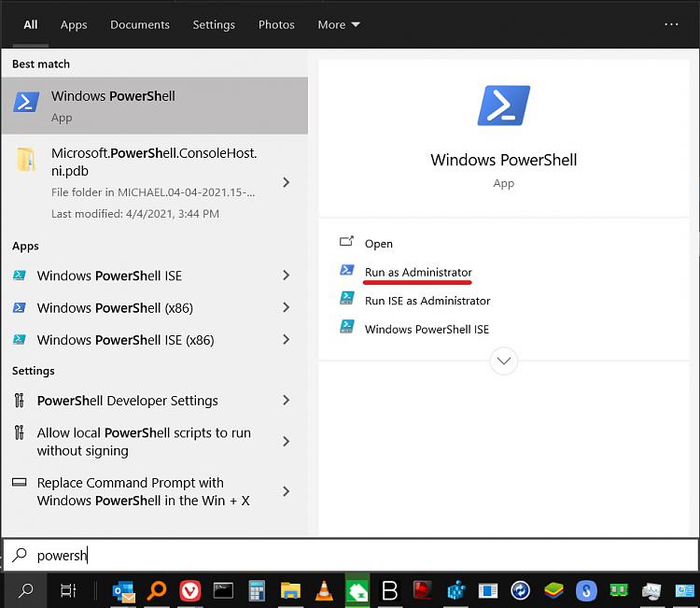Expand Replace Command Prompt setting arrow
The image size is (700, 608).
(x=287, y=491)
